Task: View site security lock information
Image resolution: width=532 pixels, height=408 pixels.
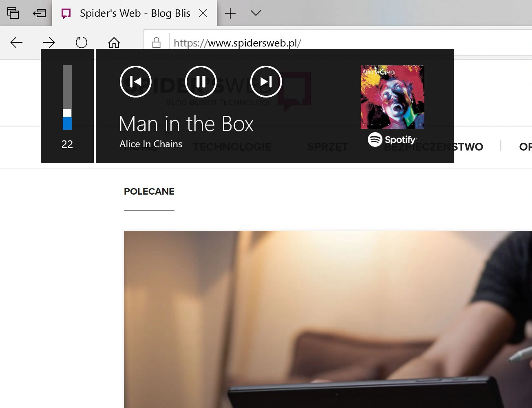Action: (156, 42)
